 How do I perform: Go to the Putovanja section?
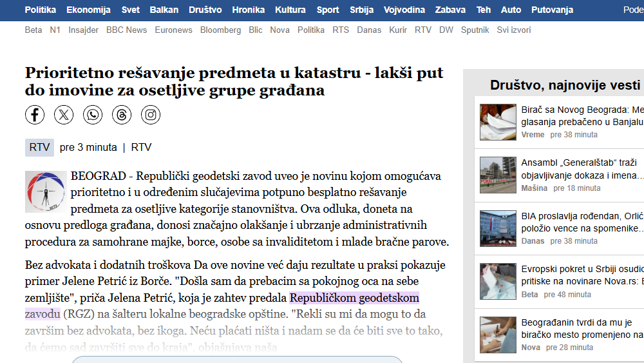pos(552,10)
